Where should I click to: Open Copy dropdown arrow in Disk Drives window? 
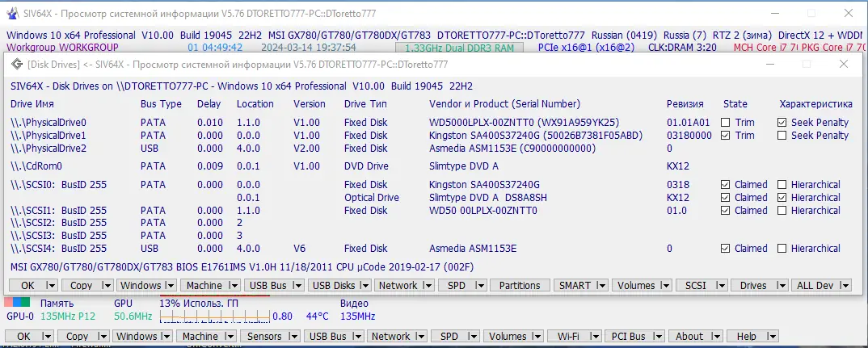point(107,286)
